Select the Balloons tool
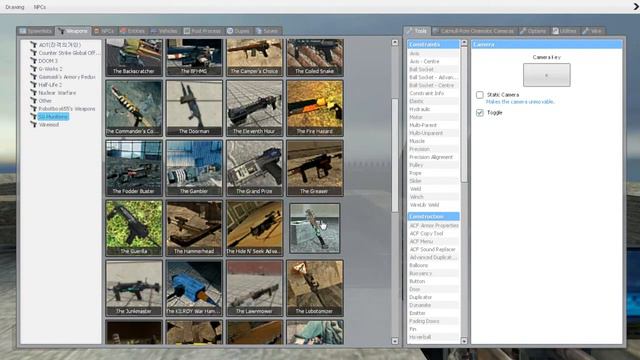The width and height of the screenshot is (640, 360). point(433,265)
